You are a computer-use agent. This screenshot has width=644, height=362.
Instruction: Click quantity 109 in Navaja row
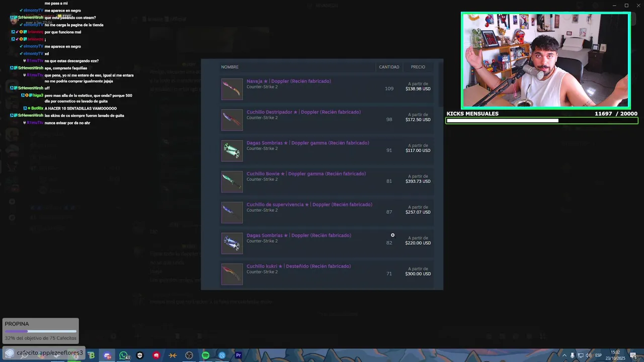389,88
